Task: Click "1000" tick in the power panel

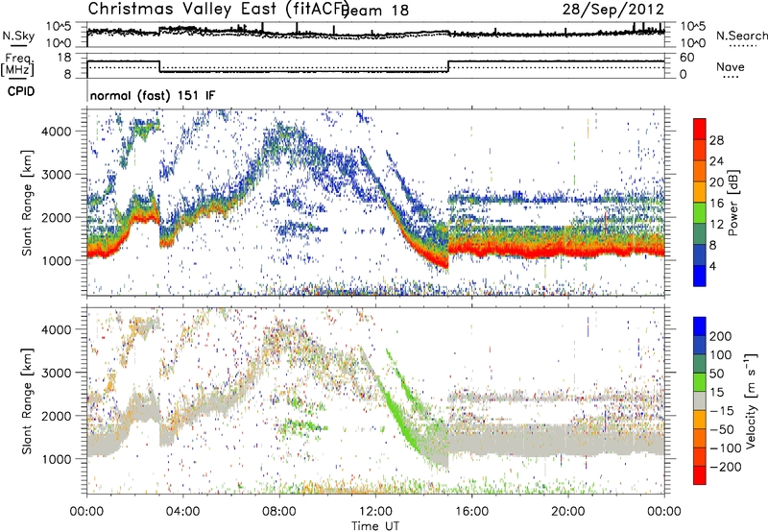Action: click(56, 260)
